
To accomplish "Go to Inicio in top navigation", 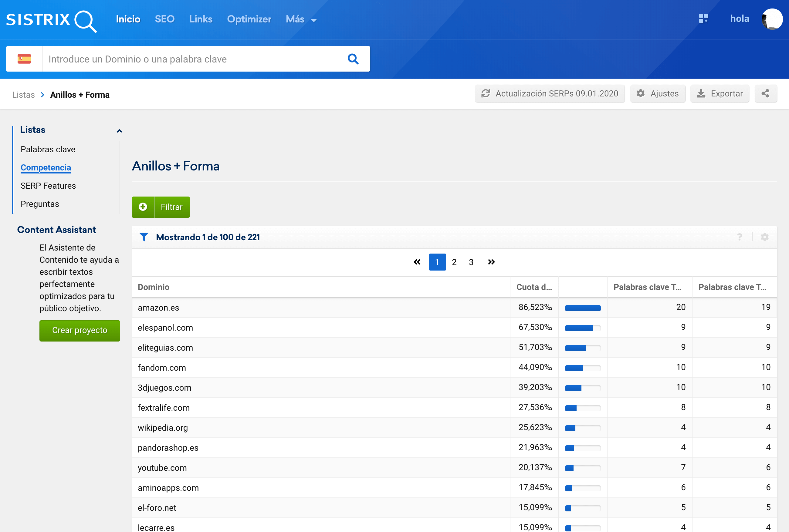I will [x=128, y=19].
